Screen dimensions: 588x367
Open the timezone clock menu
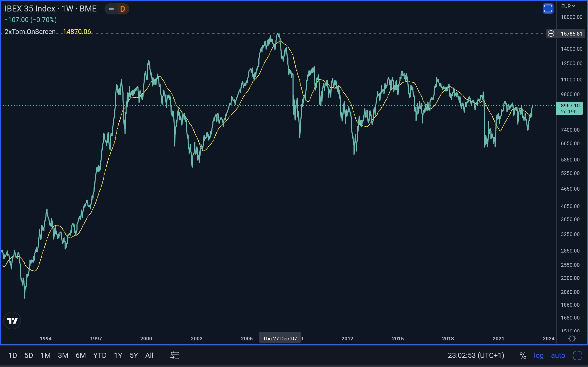click(476, 355)
